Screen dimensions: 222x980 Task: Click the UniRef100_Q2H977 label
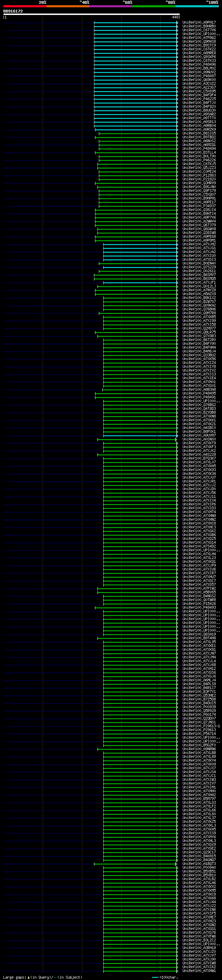[199, 328]
